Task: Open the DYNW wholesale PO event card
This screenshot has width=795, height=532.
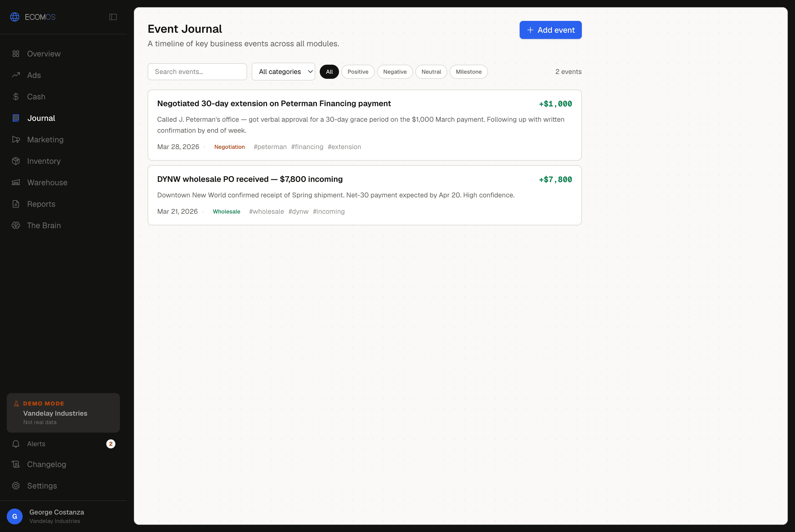Action: pyautogui.click(x=365, y=195)
